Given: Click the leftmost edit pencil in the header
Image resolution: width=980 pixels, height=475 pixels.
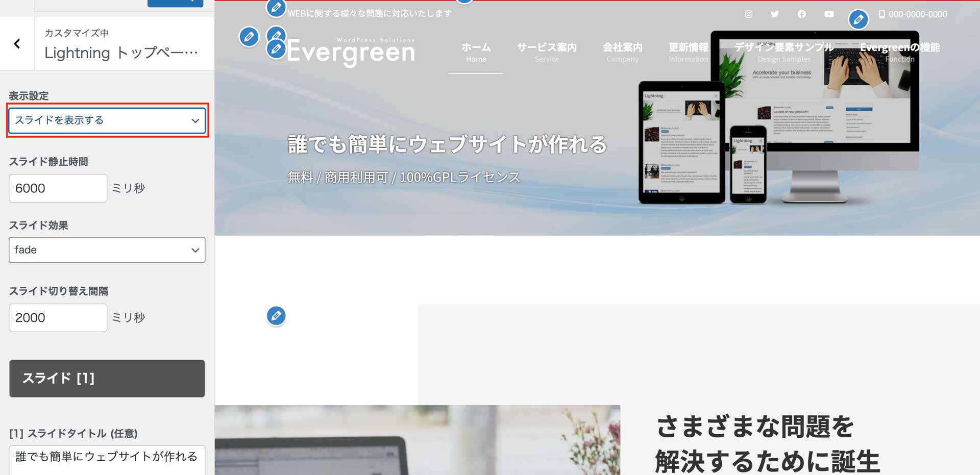Looking at the screenshot, I should coord(249,37).
